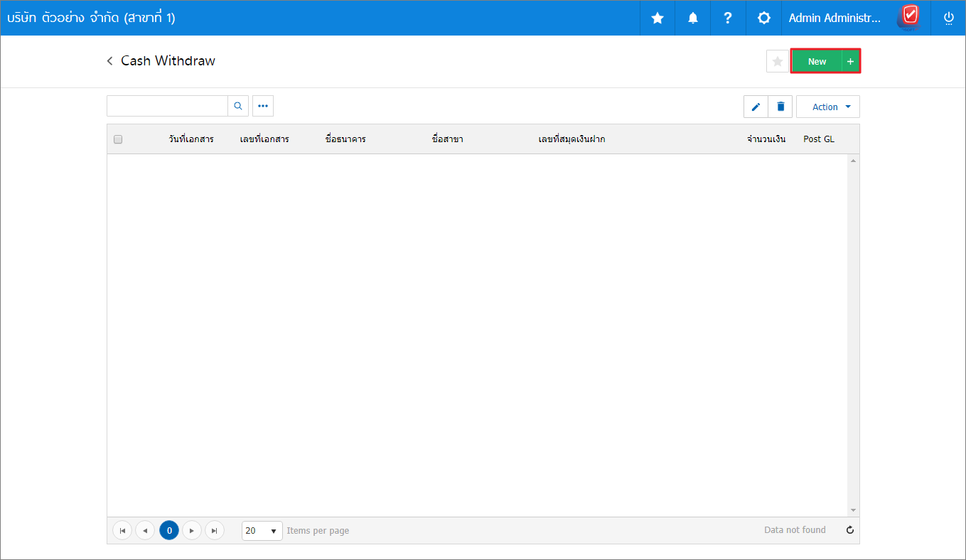Sort by วันที่เอกสาร column
The height and width of the screenshot is (560, 966).
pos(191,139)
